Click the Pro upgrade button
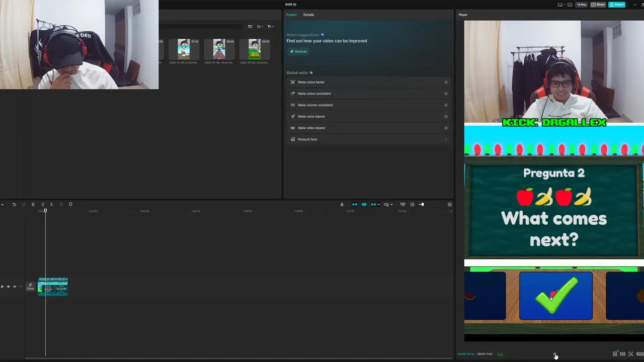The width and height of the screenshot is (644, 362). pos(582,5)
